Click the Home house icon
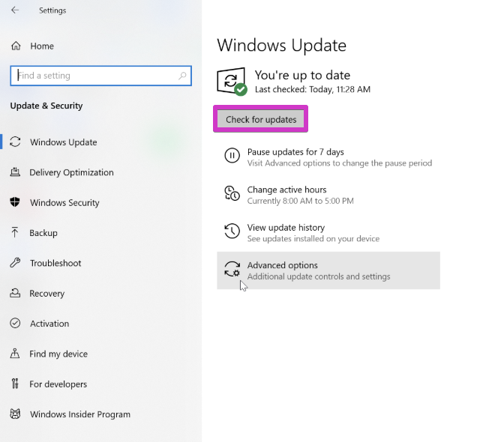 16,46
